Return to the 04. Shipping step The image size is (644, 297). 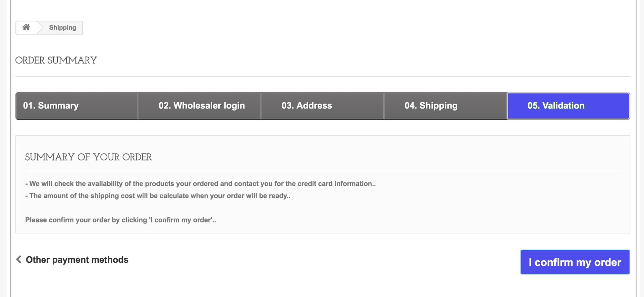pyautogui.click(x=431, y=106)
